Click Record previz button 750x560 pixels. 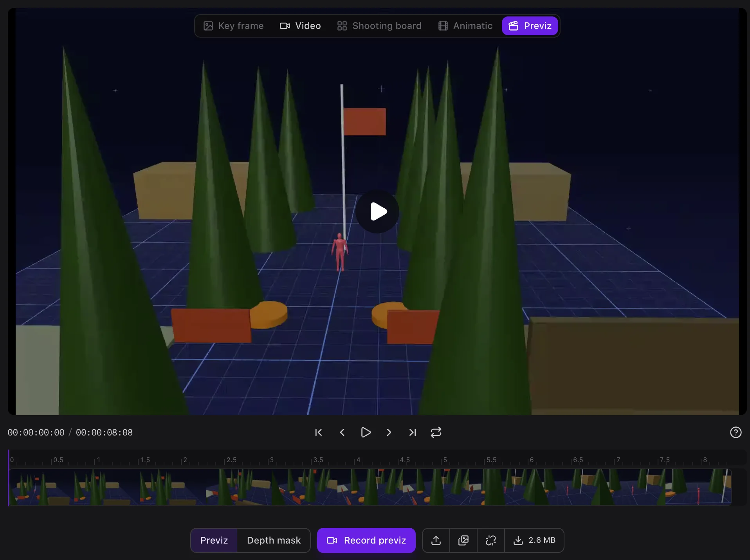coord(366,540)
